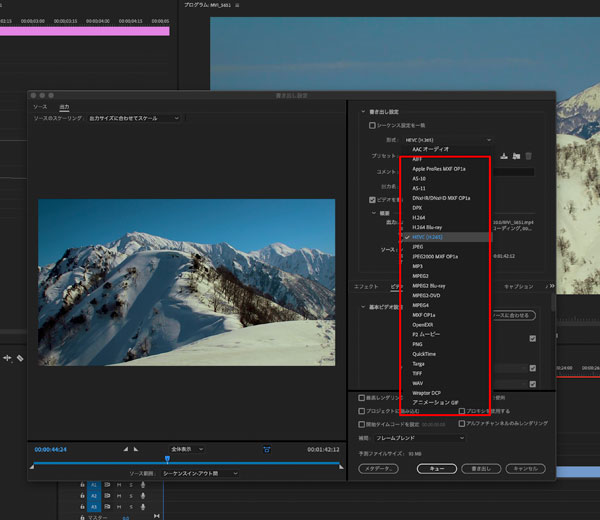Open the Program monitor panel menu icon
This screenshot has width=600, height=520.
[237, 5]
